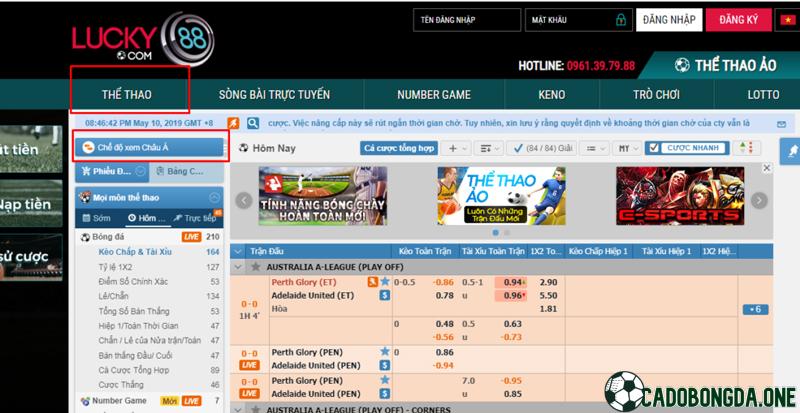
Task: Collapse the Mọi môn thể thao panel
Action: pos(214,198)
